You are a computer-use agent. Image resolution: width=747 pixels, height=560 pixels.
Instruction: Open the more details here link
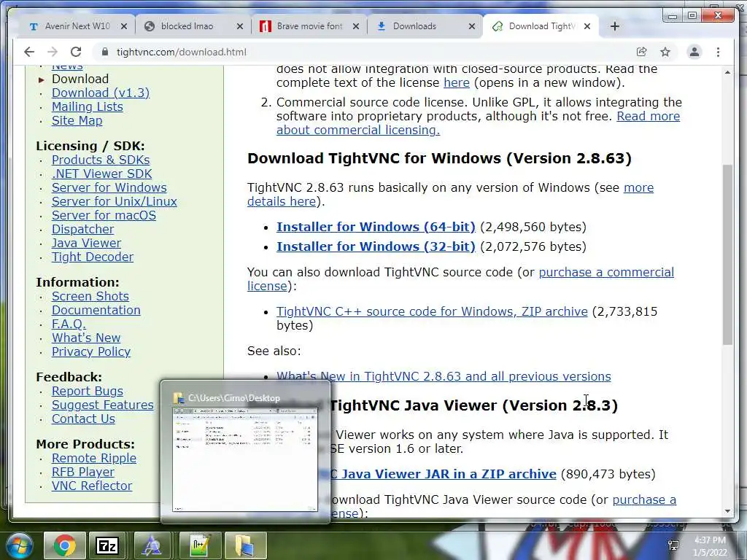[x=638, y=187]
